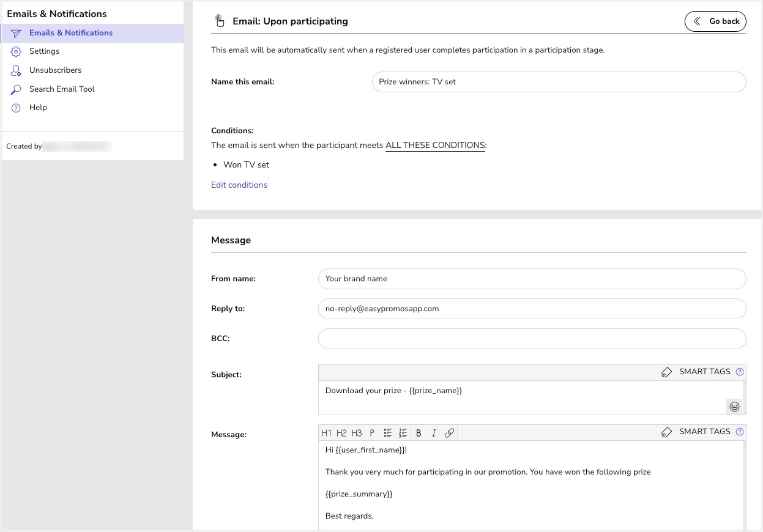The height and width of the screenshot is (532, 763).
Task: Insert a bulleted list in the message
Action: tap(387, 433)
